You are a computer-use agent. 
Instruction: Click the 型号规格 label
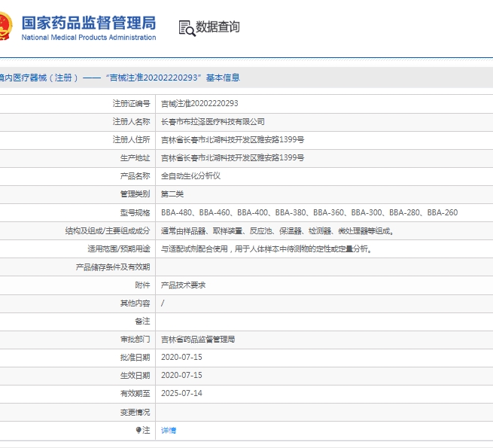[135, 212]
